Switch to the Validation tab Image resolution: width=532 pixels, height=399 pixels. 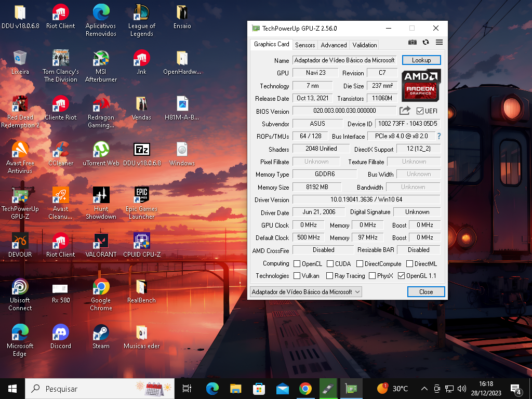tap(364, 45)
